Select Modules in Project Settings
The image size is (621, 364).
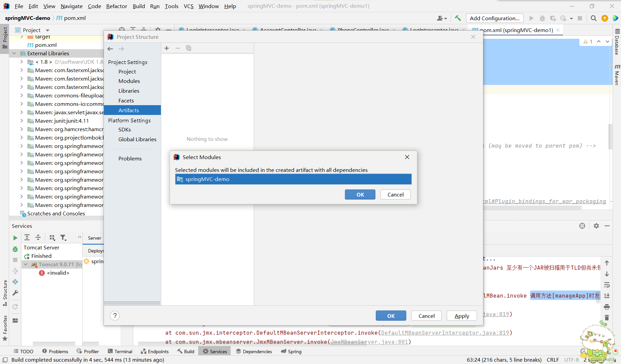pyautogui.click(x=129, y=81)
